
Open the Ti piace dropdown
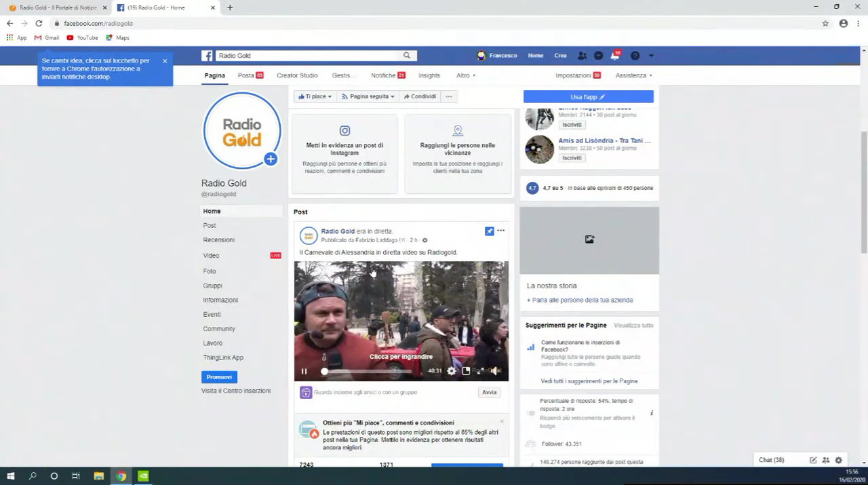[x=315, y=96]
